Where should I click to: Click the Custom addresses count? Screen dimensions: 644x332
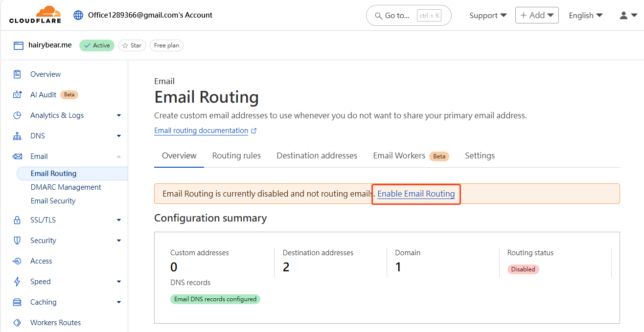(x=174, y=267)
